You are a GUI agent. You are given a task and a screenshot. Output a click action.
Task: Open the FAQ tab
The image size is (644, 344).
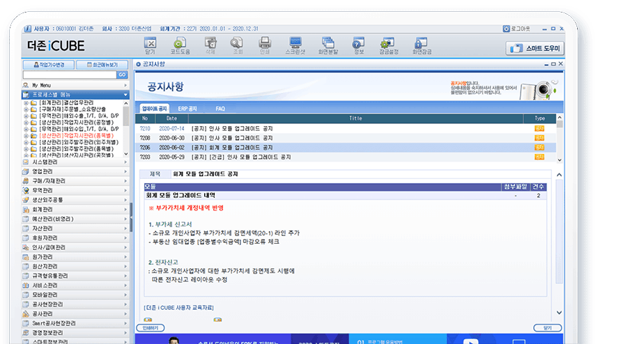pyautogui.click(x=220, y=109)
